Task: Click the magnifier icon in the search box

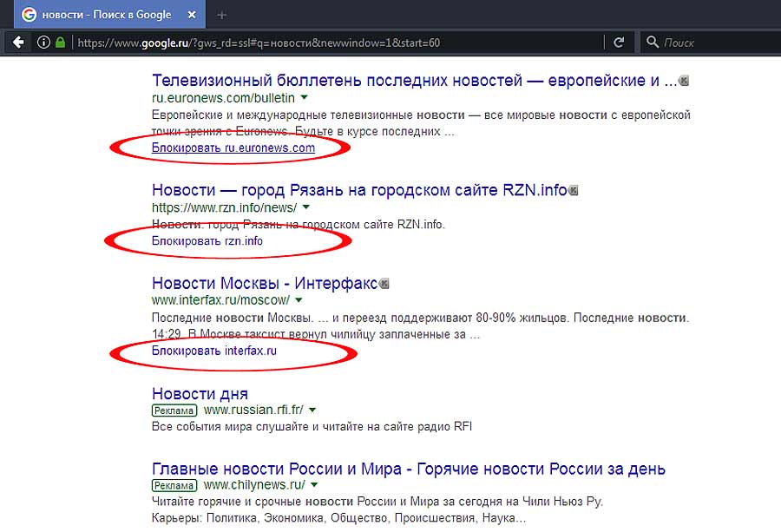Action: pos(652,42)
